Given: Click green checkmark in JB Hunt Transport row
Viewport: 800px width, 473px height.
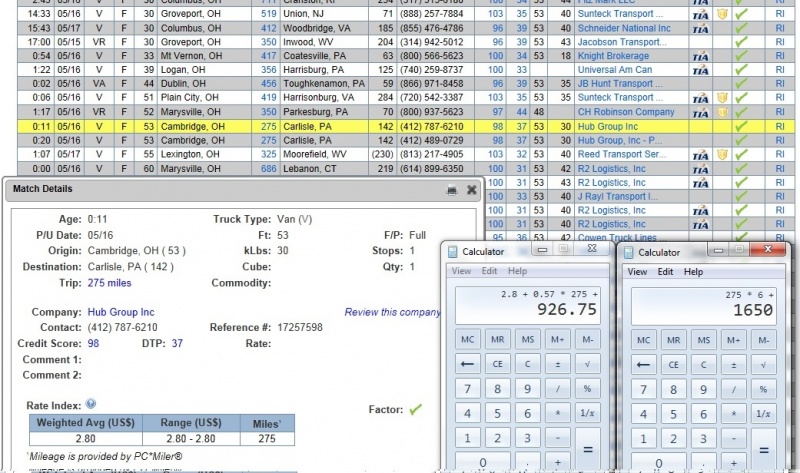Looking at the screenshot, I should point(741,84).
